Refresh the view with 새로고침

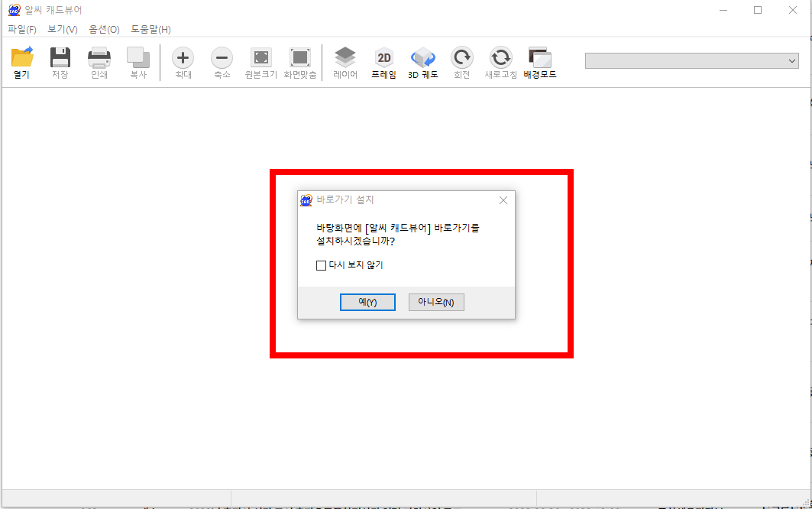(x=500, y=62)
